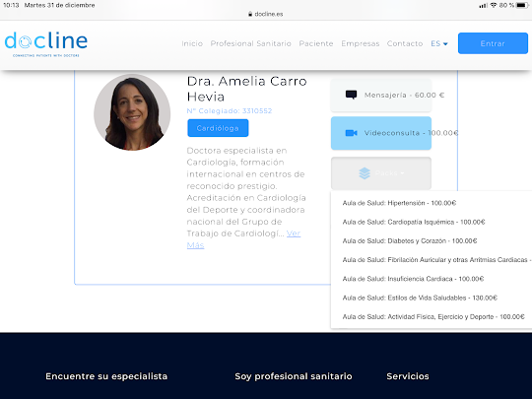
Task: Click the docline logo
Action: coord(45,44)
